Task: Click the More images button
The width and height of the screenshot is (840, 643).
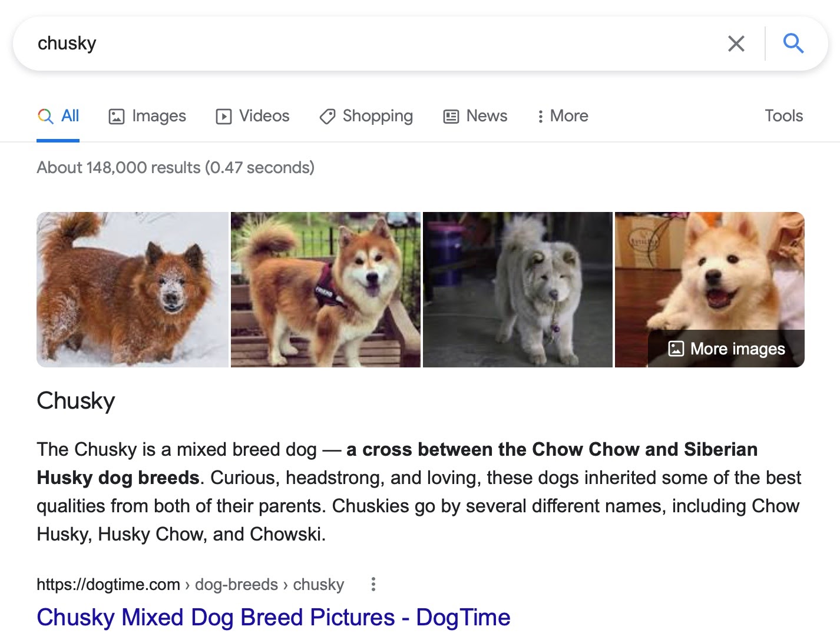Action: tap(725, 349)
